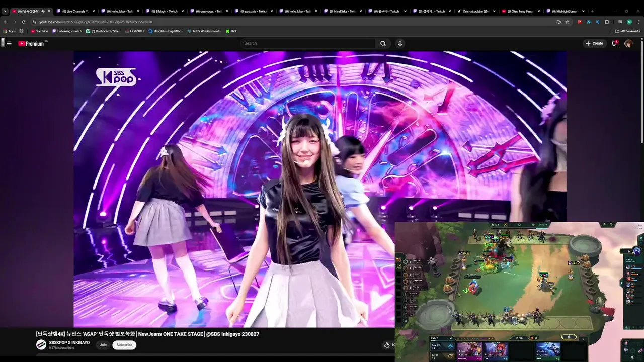Image resolution: width=644 pixels, height=362 pixels.
Task: Click install/cast icon in address bar
Action: (558, 22)
